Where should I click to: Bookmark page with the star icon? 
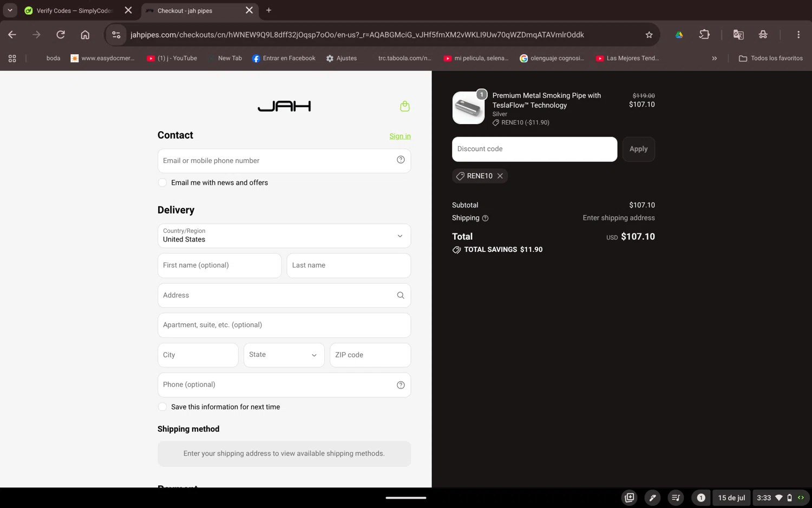(x=649, y=35)
